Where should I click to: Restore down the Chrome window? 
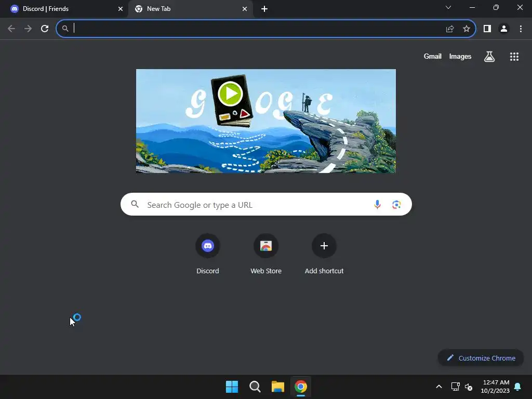pyautogui.click(x=496, y=7)
